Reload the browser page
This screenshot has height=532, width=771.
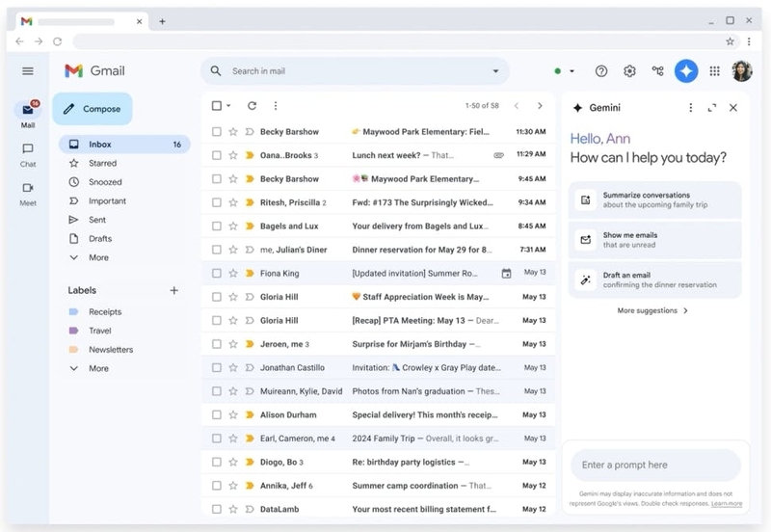58,41
